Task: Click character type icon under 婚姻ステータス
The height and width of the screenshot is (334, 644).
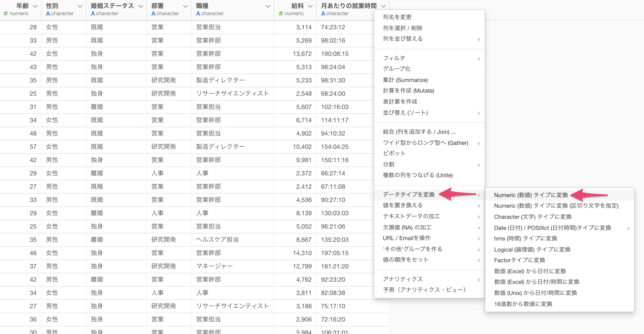Action: click(93, 14)
